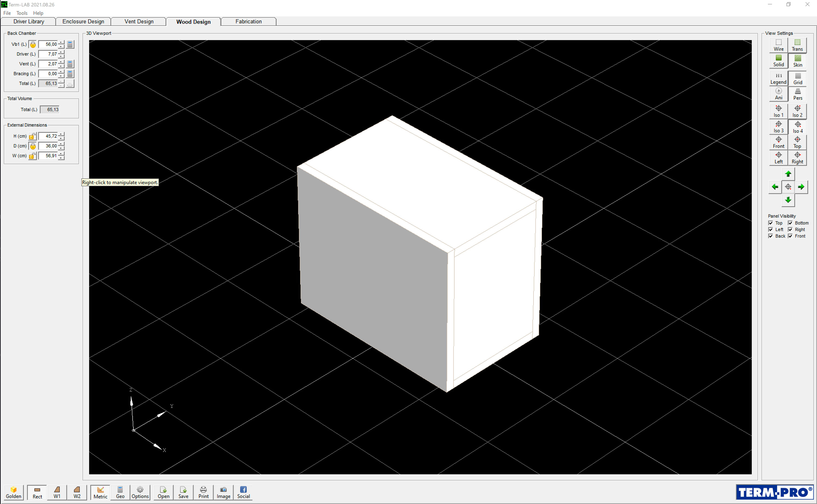Switch viewport to Wire render mode
The width and height of the screenshot is (817, 504).
point(778,45)
